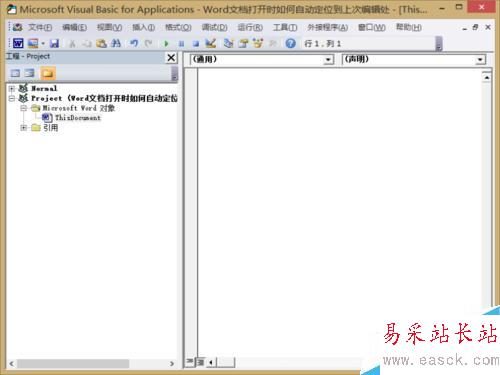The height and width of the screenshot is (375, 500).
Task: Collapse the Microsoft Word 对象 folder
Action: tap(23, 108)
